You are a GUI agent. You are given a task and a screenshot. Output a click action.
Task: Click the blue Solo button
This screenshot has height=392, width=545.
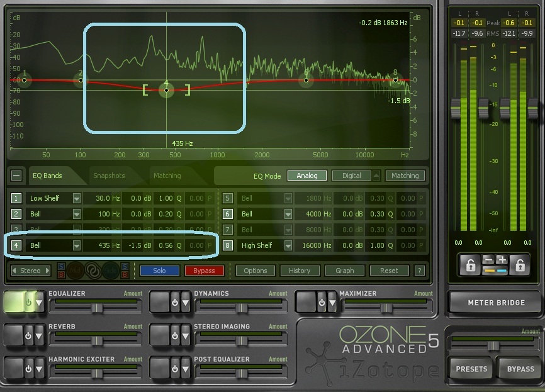[160, 271]
